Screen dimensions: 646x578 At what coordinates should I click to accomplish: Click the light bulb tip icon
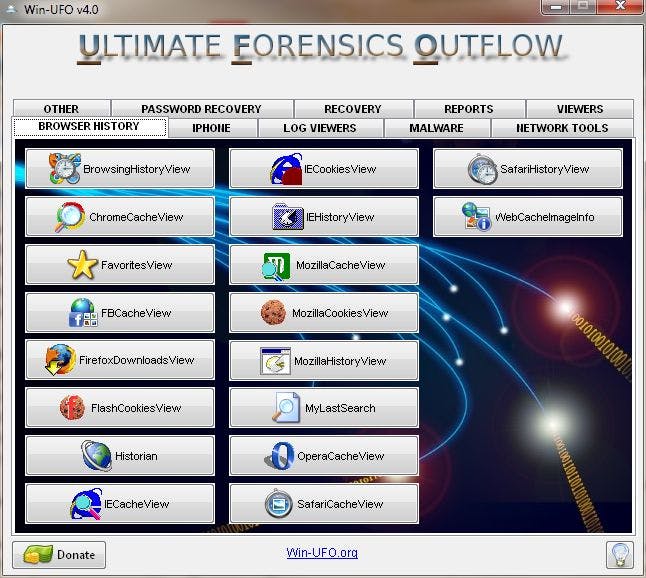click(x=620, y=555)
